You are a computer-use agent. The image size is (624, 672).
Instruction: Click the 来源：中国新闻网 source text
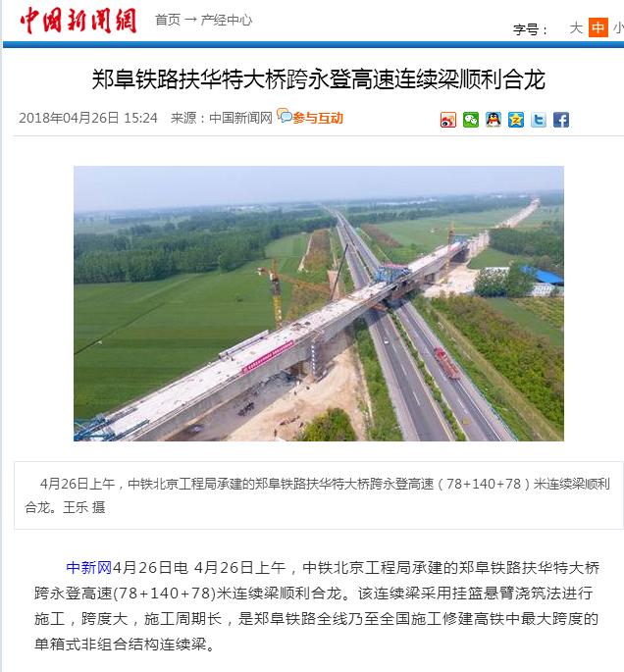(222, 118)
